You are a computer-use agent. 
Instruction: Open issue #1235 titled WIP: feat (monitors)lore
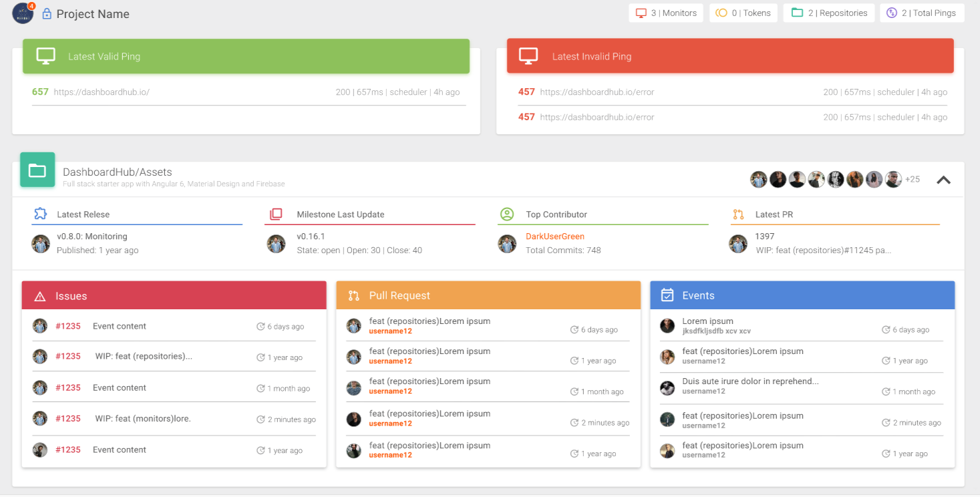(69, 419)
